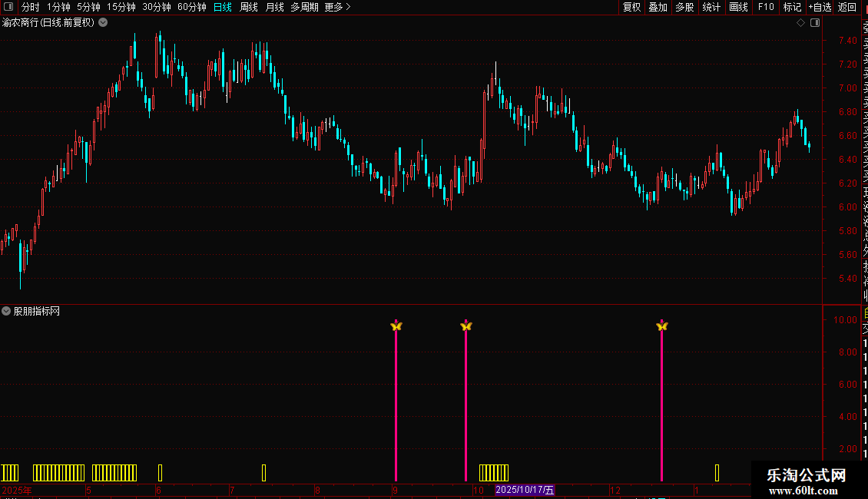Expand dropdown next to 渝农商行 title
The image size is (868, 499).
(103, 22)
